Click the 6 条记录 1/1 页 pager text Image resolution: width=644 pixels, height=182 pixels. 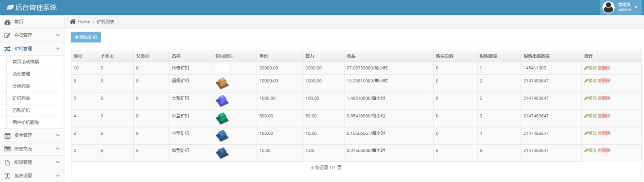(x=326, y=167)
